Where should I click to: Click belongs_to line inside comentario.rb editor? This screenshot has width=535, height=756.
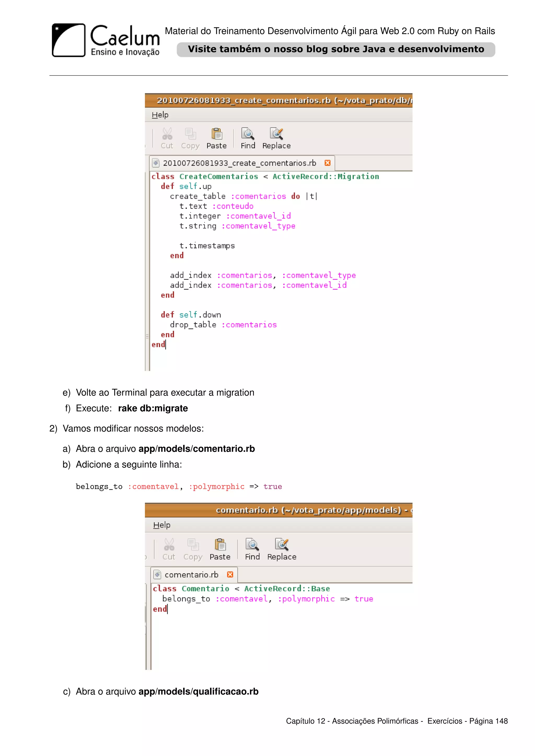(x=268, y=599)
